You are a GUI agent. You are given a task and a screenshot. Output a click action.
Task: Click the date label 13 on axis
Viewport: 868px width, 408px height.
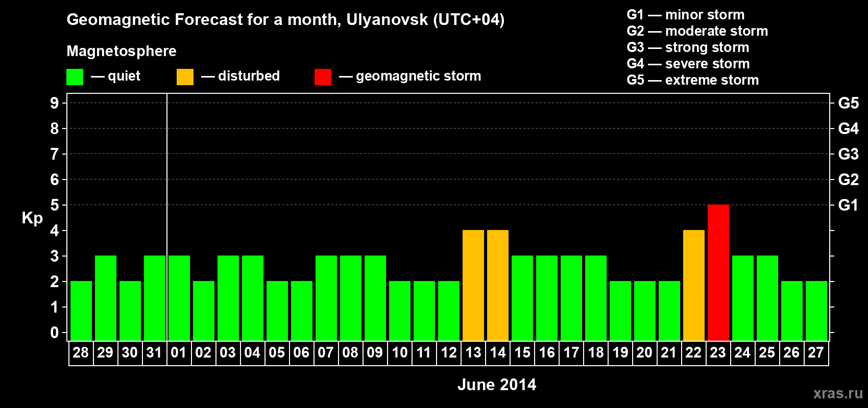tap(473, 352)
